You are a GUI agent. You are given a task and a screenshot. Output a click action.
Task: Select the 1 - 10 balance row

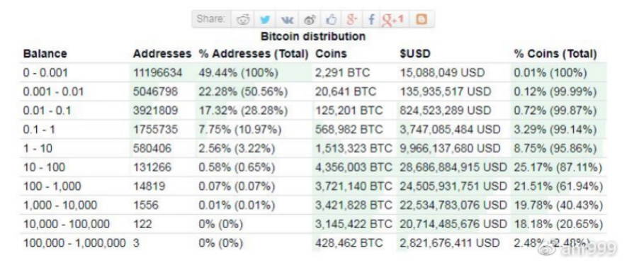point(313,148)
